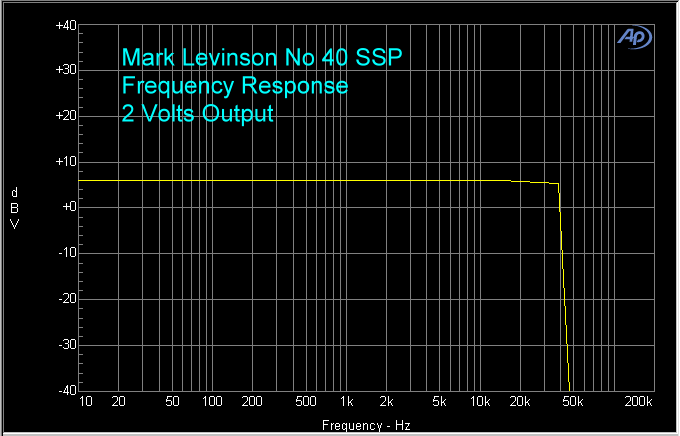680x436 pixels.
Task: Click the '2 Volts Output' text line
Action: 198,113
